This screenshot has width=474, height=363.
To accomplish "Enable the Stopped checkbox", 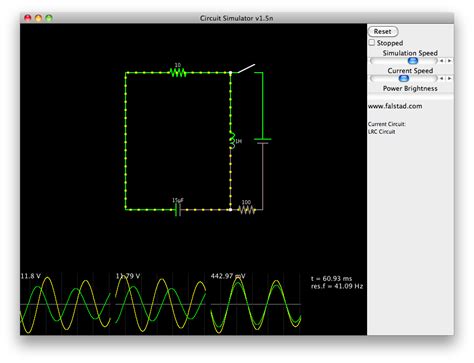I will pyautogui.click(x=372, y=43).
